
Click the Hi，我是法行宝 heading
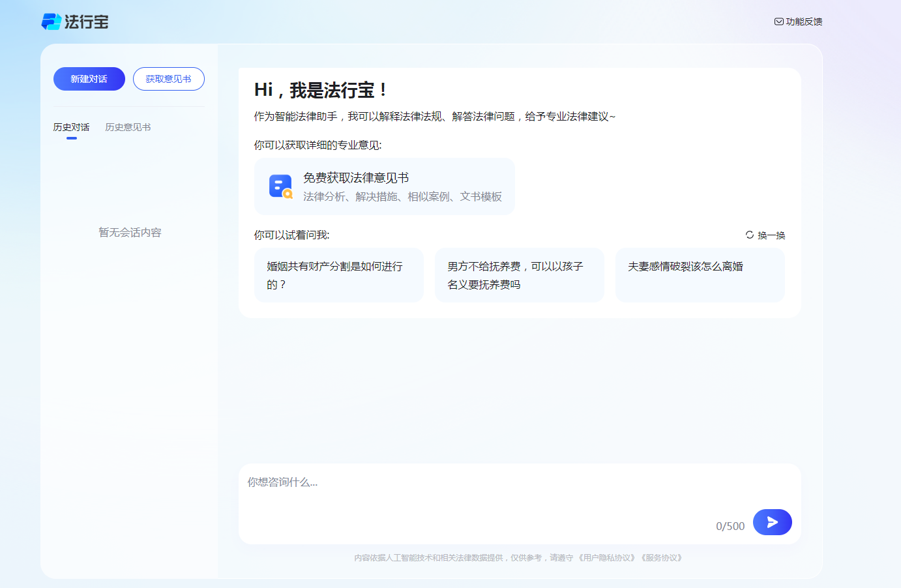click(321, 90)
